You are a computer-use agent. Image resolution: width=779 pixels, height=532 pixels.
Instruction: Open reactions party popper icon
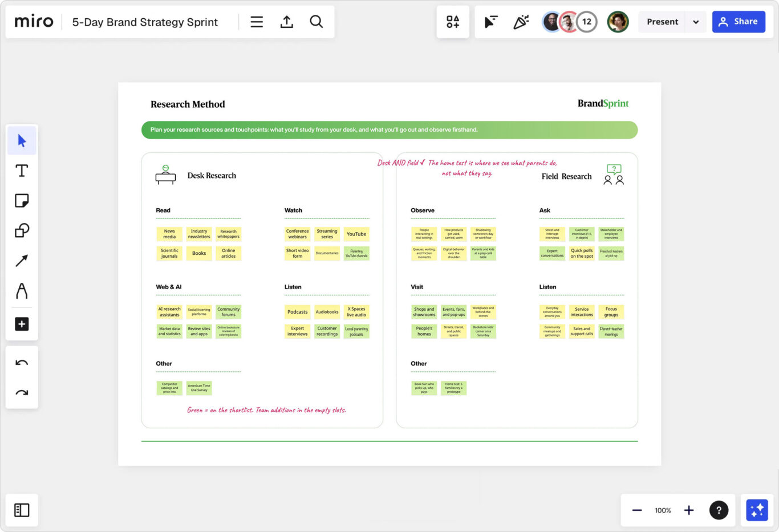point(521,22)
